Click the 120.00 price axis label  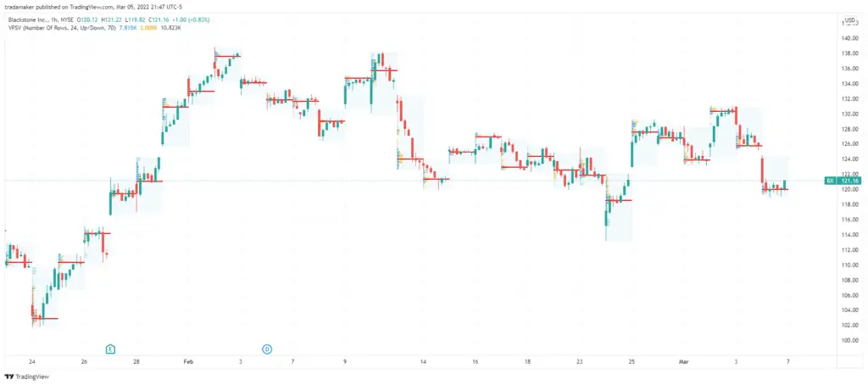coord(849,189)
